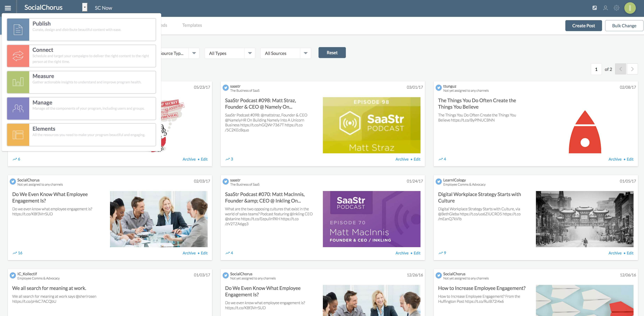
Task: Select Measure from the navigation menu
Action: coord(81,82)
